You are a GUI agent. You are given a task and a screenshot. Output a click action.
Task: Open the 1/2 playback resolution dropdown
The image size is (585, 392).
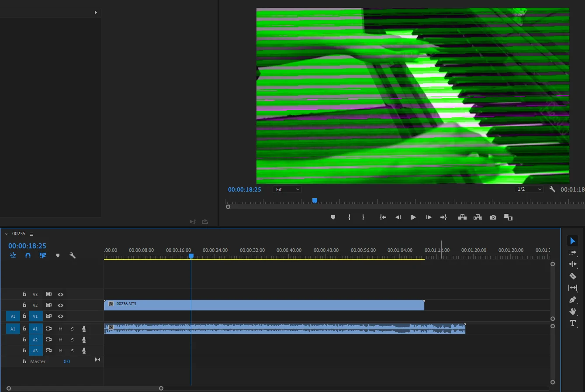point(529,189)
